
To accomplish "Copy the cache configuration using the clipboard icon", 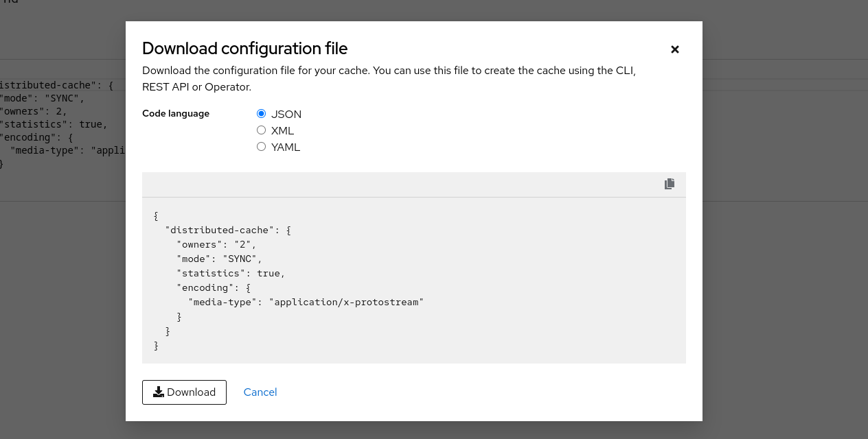I will pyautogui.click(x=669, y=184).
